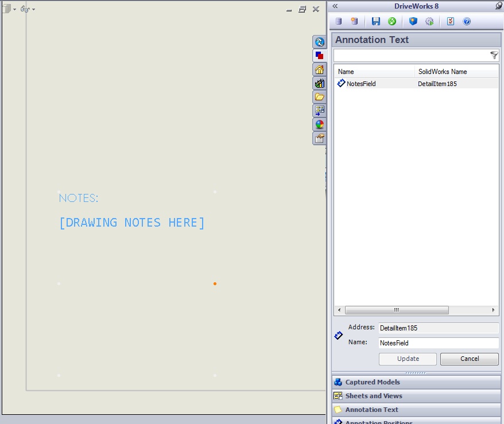This screenshot has width=504, height=424.
Task: Refresh using the green circular arrows
Action: tap(392, 22)
